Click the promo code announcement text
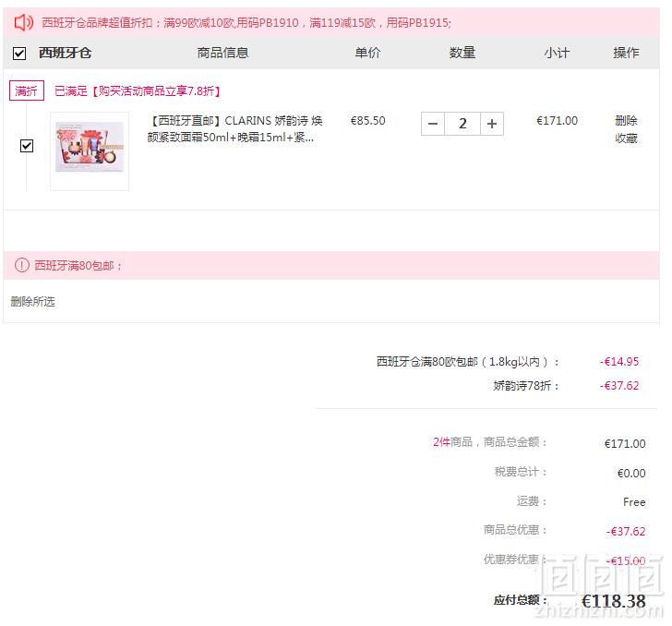The width and height of the screenshot is (672, 626). (246, 23)
